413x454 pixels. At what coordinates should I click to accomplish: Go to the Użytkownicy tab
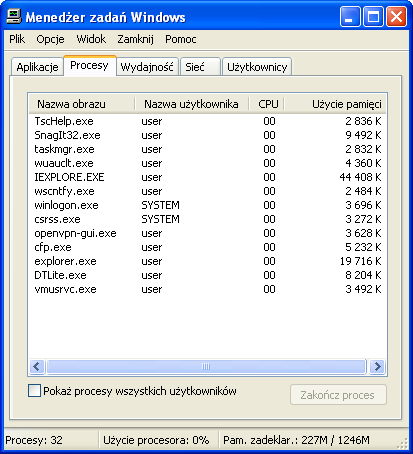tap(257, 67)
